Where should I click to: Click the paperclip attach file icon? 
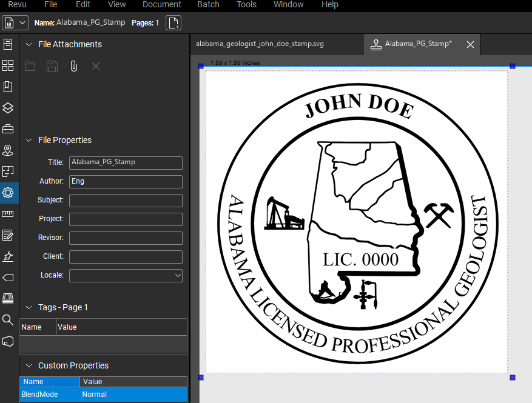pyautogui.click(x=73, y=66)
